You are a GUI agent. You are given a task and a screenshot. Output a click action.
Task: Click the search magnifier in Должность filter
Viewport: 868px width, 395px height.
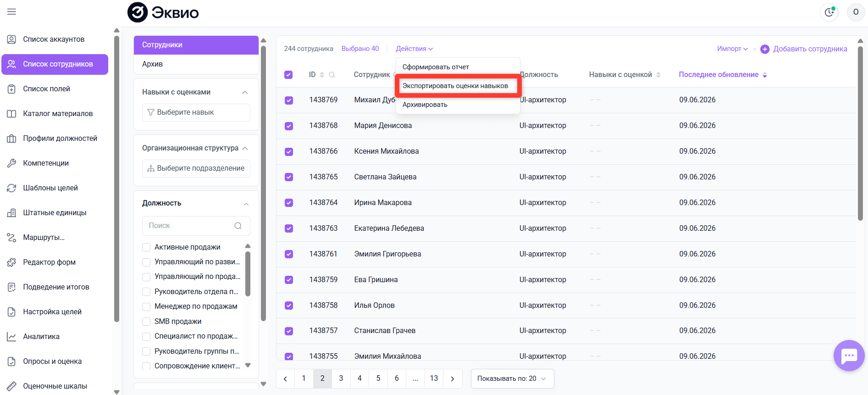238,226
